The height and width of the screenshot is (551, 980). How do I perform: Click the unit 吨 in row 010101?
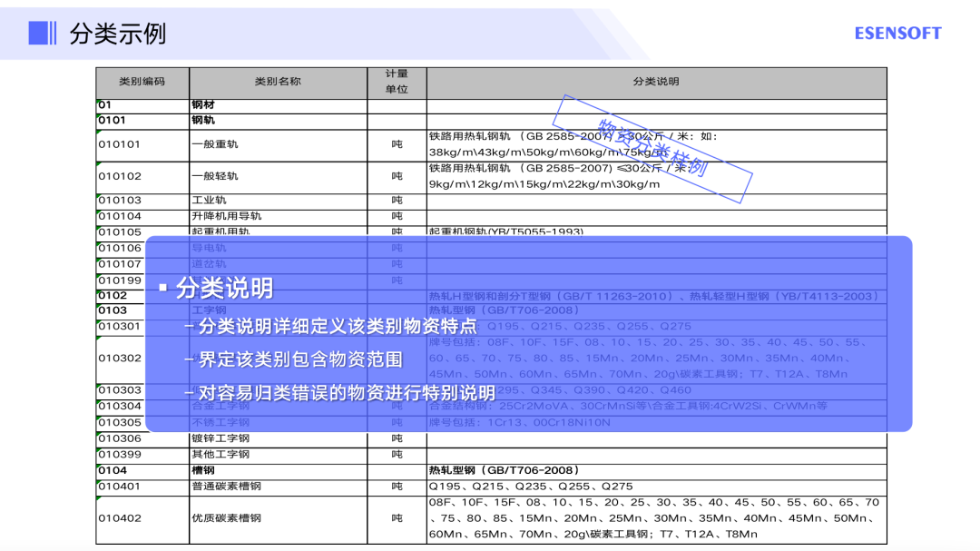click(397, 144)
